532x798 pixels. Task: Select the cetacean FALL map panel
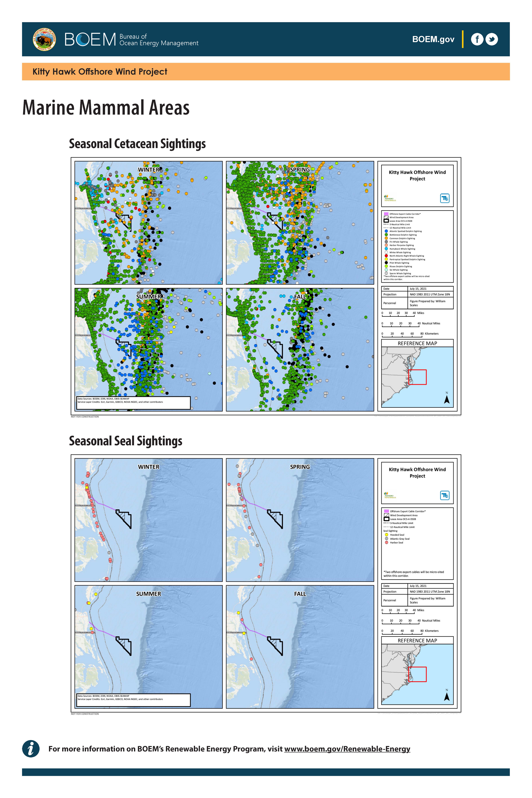[300, 350]
